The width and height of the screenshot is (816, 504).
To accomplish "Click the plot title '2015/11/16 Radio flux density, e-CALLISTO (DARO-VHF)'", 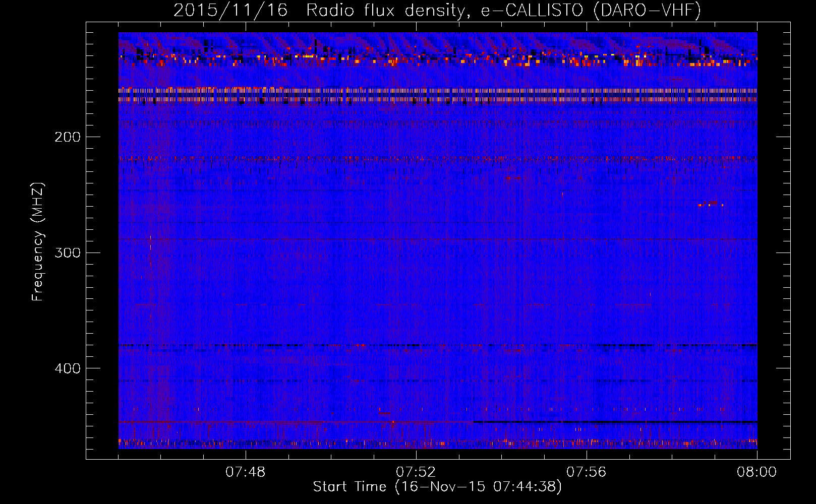I will click(437, 11).
